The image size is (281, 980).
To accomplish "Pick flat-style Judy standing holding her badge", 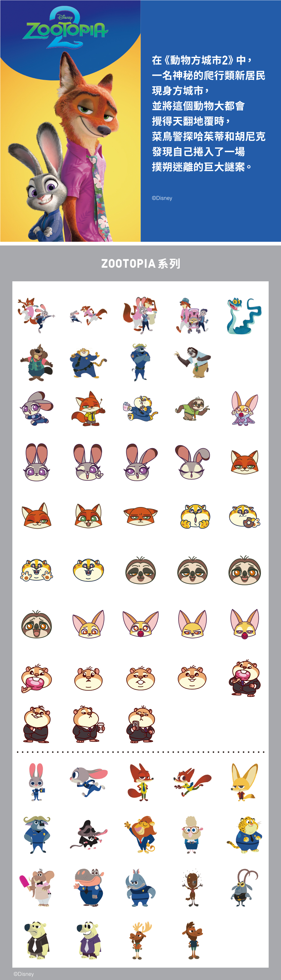I will (36, 782).
